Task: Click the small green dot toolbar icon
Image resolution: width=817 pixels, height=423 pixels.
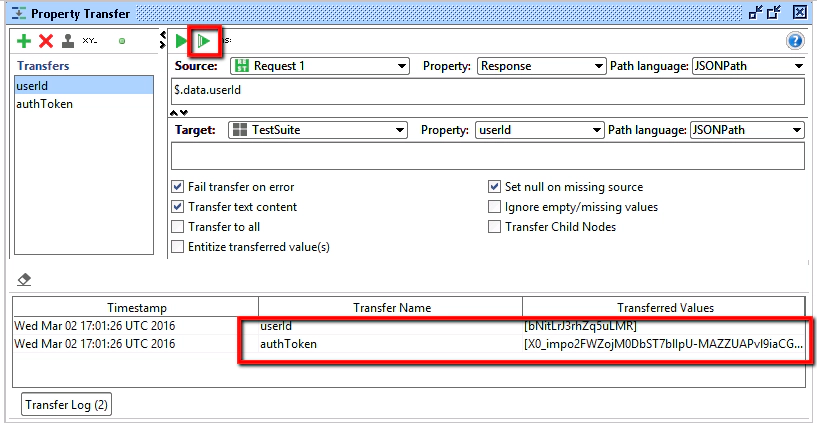Action: (121, 41)
